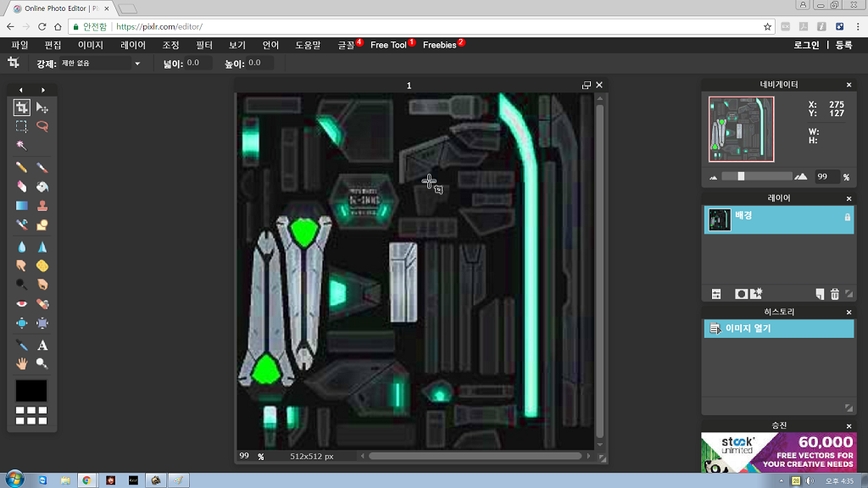The width and height of the screenshot is (868, 488).
Task: Select the Spot Heal bandage tool
Action: 42,304
